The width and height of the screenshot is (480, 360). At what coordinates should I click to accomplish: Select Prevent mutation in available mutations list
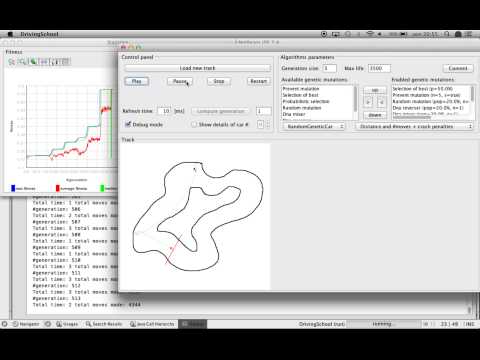pos(301,89)
